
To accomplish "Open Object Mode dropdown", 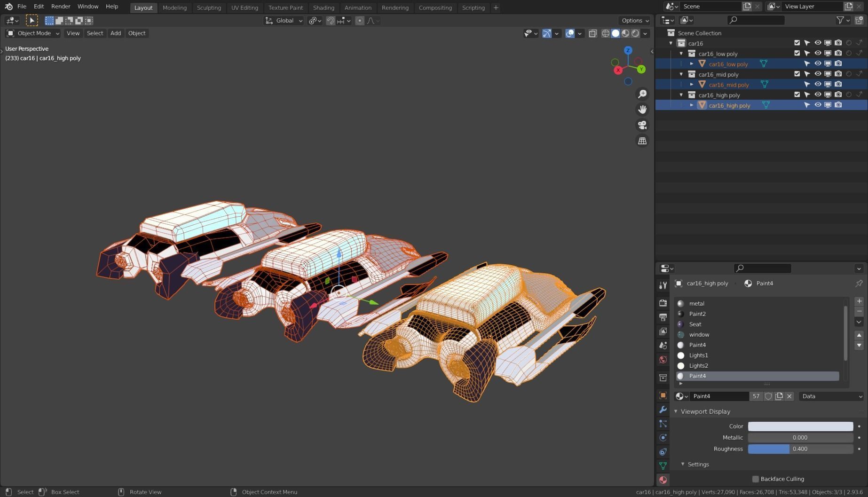I will [x=33, y=33].
